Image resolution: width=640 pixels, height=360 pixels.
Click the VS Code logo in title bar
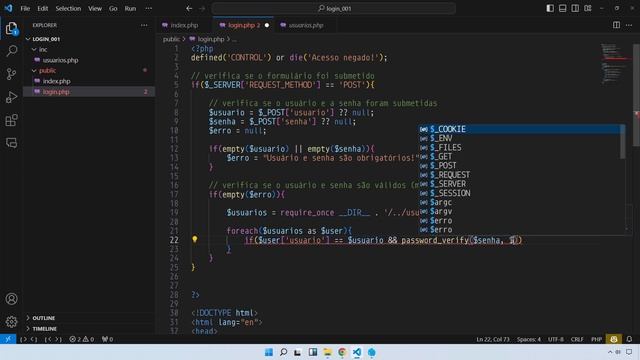[8, 8]
